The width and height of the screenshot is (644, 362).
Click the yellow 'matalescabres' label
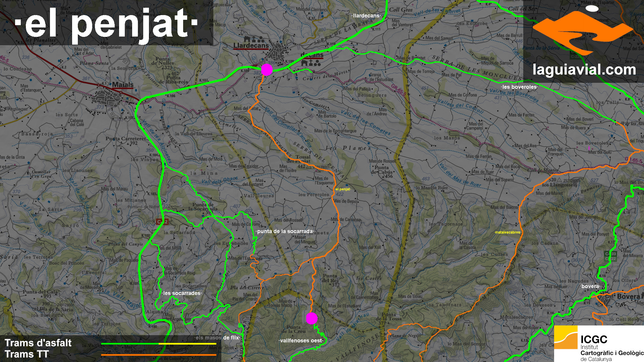[507, 232]
